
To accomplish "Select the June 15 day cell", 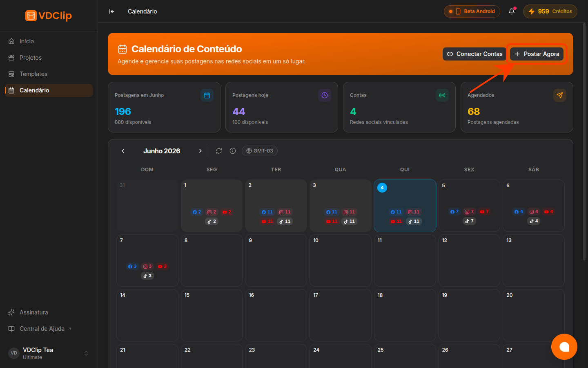I will click(x=212, y=315).
